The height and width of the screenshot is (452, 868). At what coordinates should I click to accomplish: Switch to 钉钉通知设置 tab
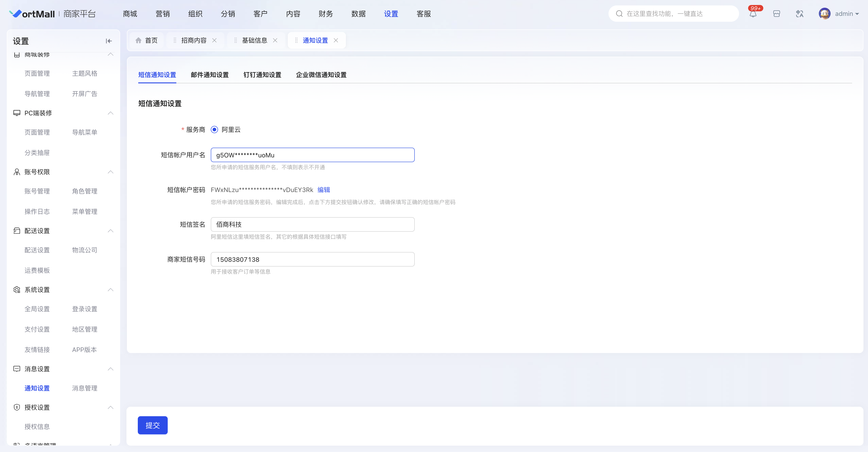point(262,75)
